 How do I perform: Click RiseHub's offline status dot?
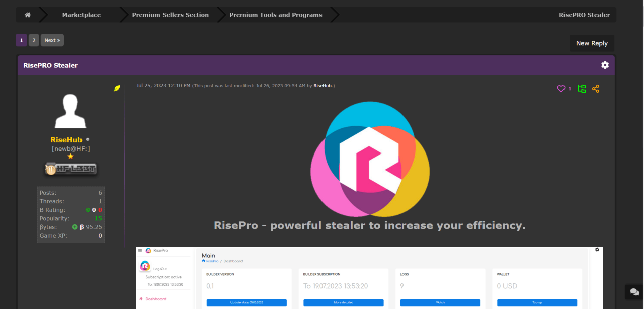88,139
